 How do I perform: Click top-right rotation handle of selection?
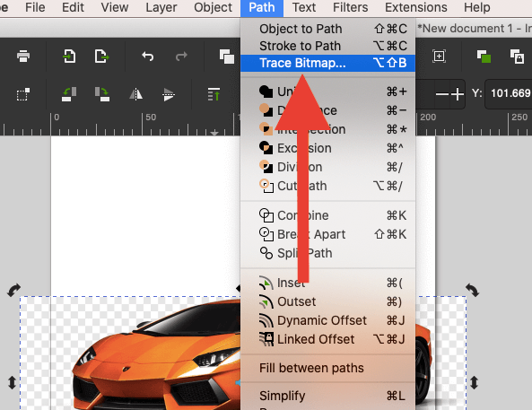click(472, 290)
